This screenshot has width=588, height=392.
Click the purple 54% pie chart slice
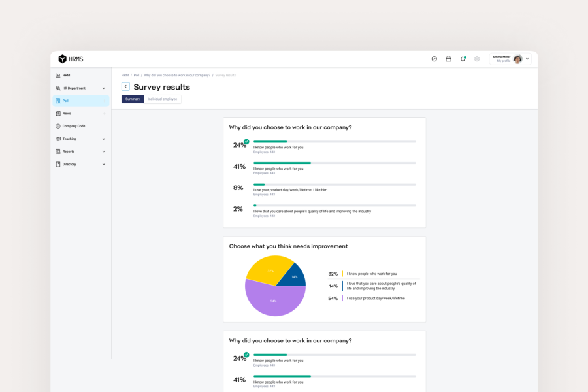[273, 301]
